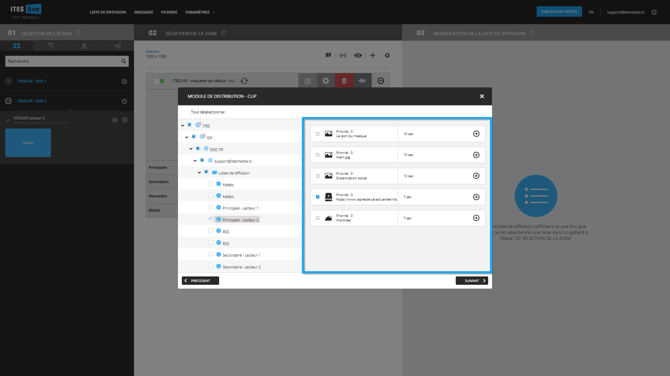Click the refresh icon next to the template name
Viewport: 670px width, 376px height.
[244, 81]
